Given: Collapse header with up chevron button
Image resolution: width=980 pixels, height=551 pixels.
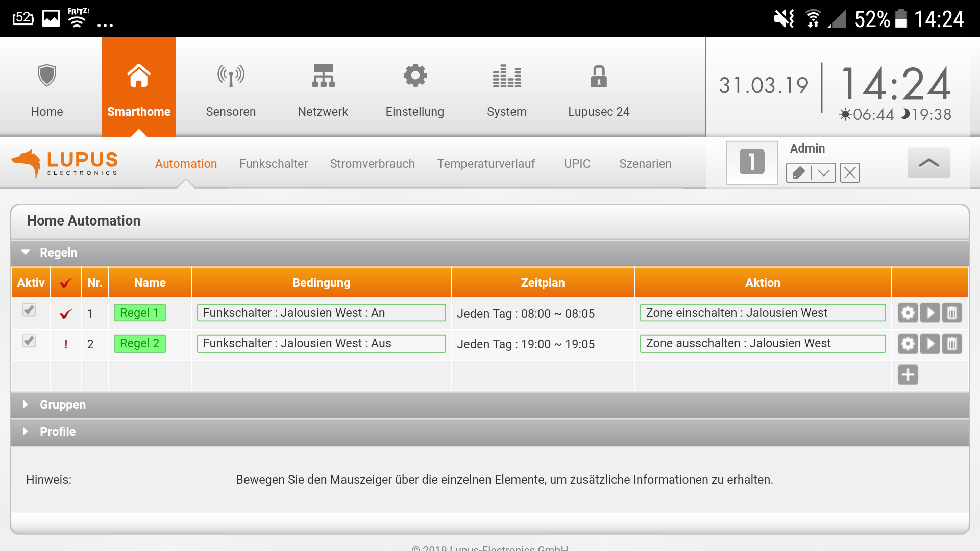Looking at the screenshot, I should point(928,163).
